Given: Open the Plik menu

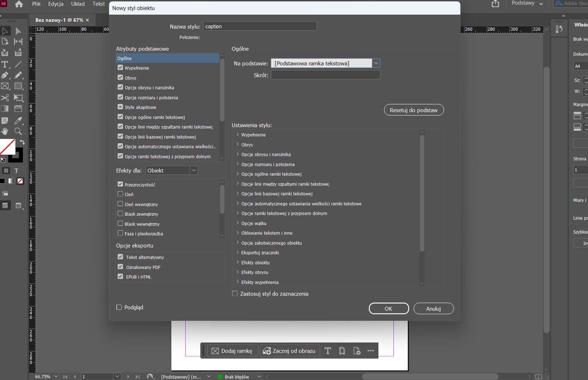Looking at the screenshot, I should click(36, 4).
